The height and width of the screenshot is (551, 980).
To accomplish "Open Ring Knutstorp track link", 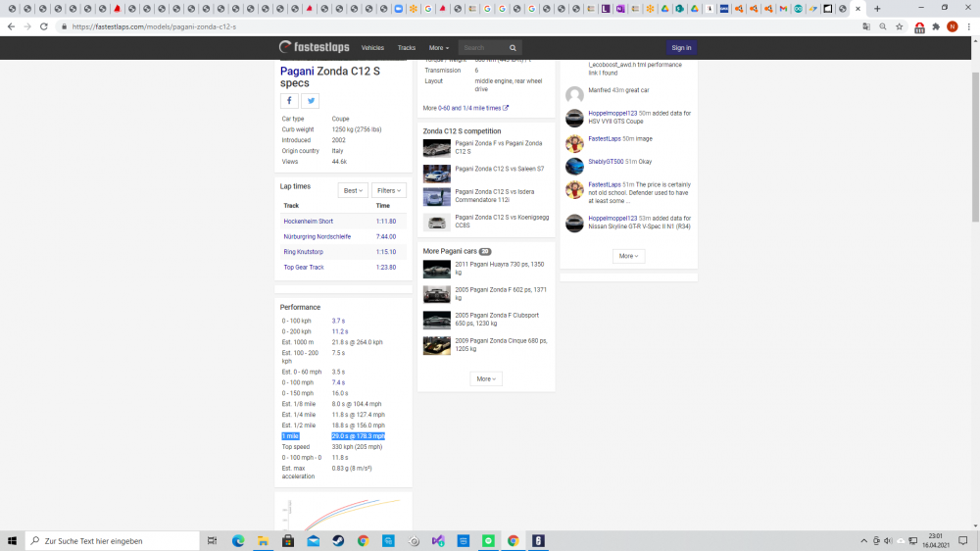I will [303, 252].
